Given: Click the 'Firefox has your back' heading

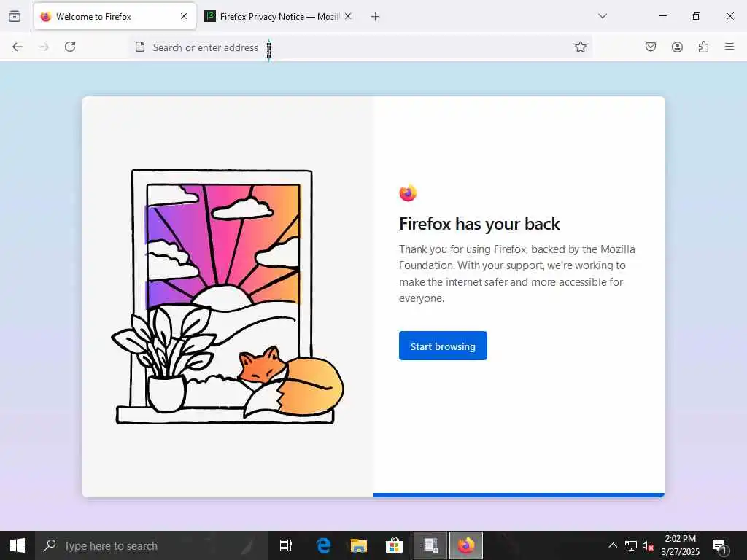Looking at the screenshot, I should (479, 224).
